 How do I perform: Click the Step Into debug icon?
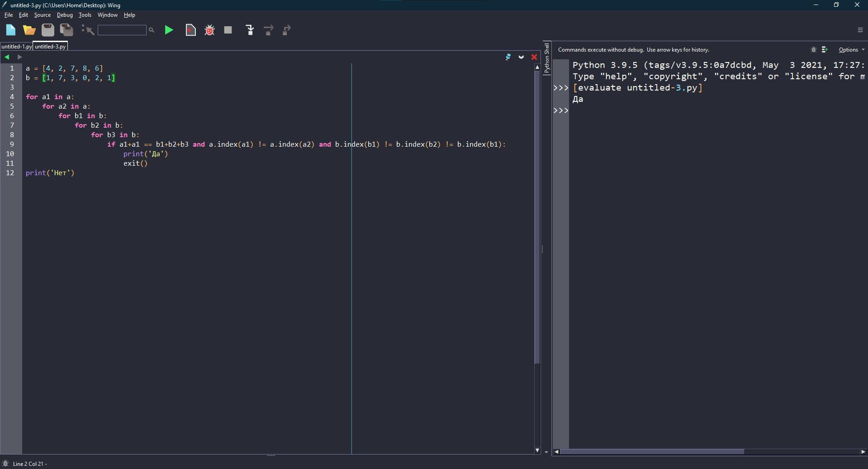[x=250, y=30]
